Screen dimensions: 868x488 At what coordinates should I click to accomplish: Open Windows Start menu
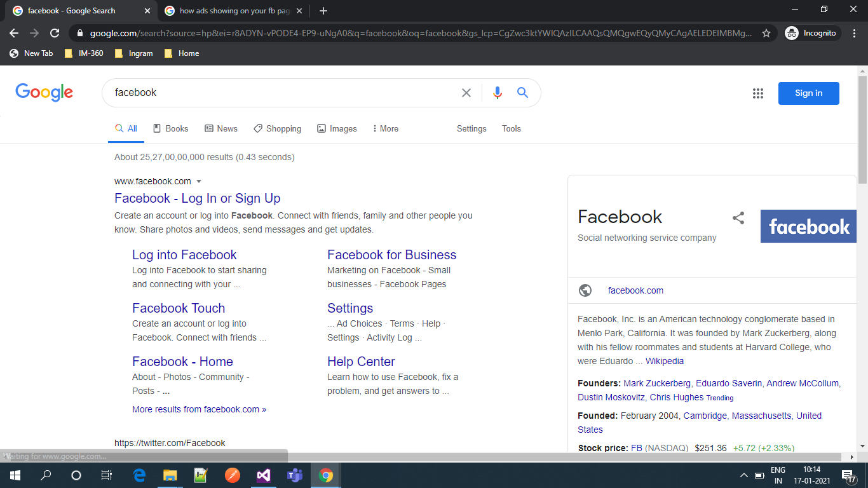pyautogui.click(x=15, y=475)
